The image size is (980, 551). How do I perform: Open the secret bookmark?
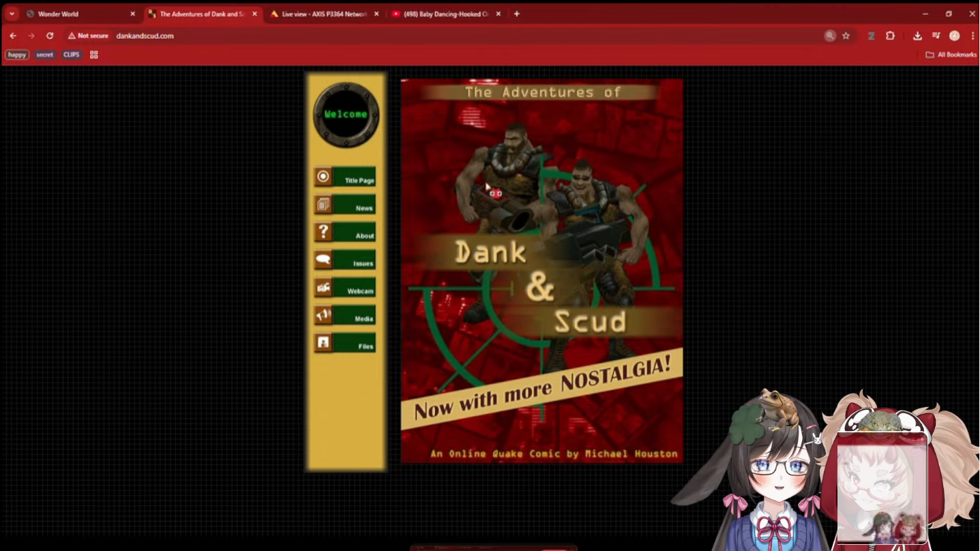coord(45,55)
